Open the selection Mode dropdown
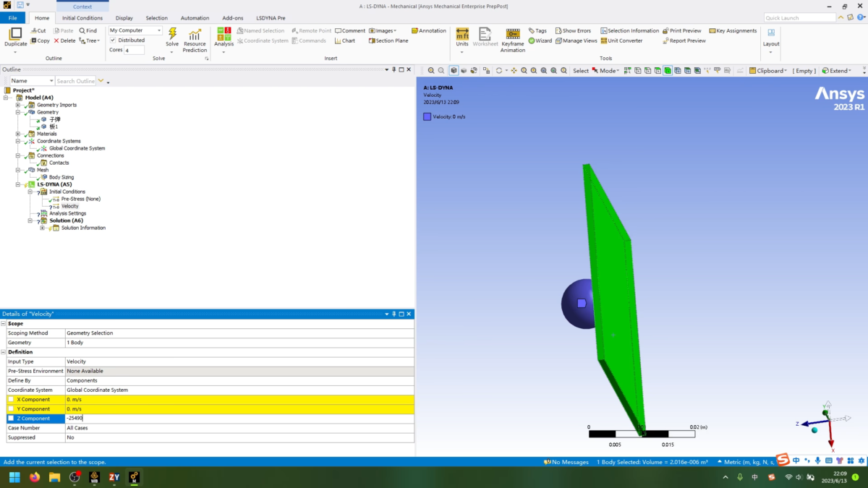 click(x=606, y=71)
